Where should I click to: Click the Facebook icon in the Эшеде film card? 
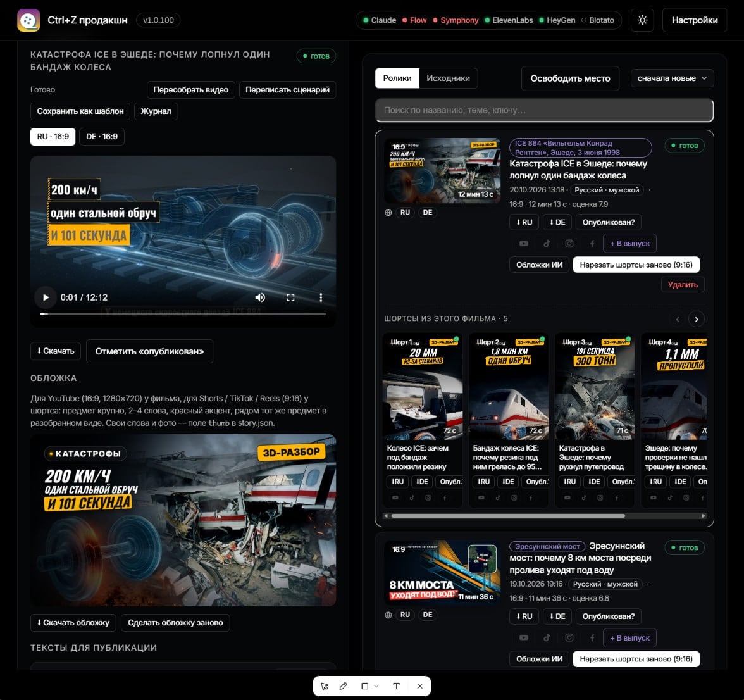tap(592, 244)
